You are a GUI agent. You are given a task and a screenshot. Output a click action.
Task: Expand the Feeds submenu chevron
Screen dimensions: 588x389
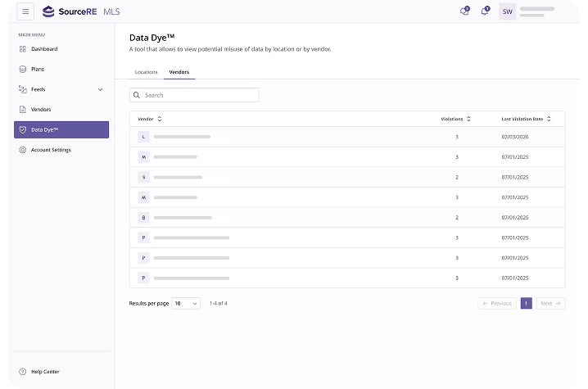pos(100,89)
